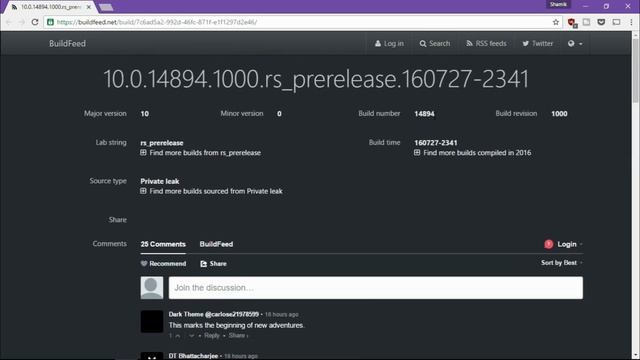Click plus icon beside compiled in 2016 link
640x360 pixels.
[x=417, y=153]
